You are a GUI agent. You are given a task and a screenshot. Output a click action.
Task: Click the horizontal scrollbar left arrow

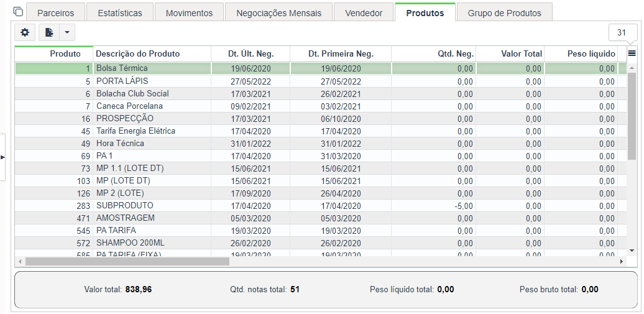19,261
